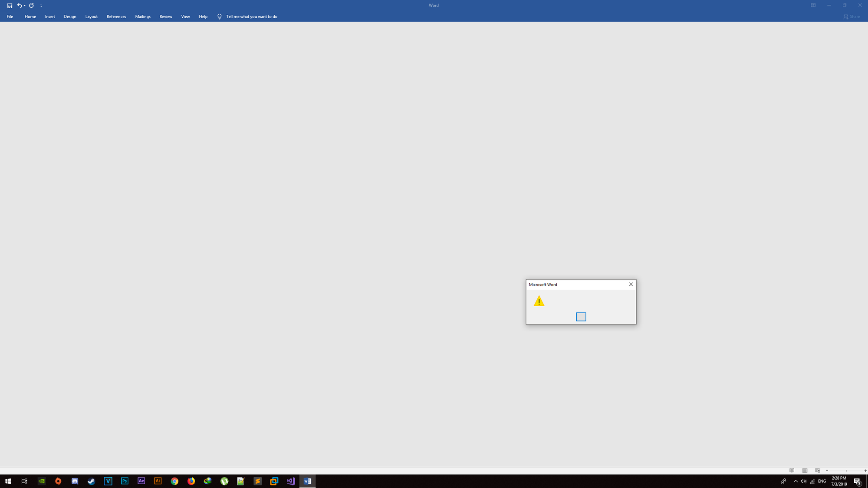Image resolution: width=868 pixels, height=488 pixels.
Task: Open the network Wi-Fi tray icon
Action: (x=812, y=481)
